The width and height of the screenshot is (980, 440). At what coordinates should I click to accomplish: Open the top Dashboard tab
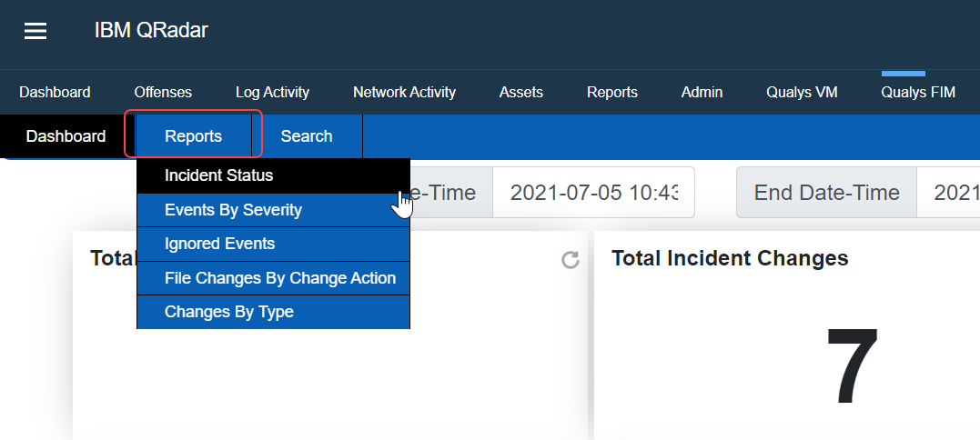pyautogui.click(x=55, y=93)
